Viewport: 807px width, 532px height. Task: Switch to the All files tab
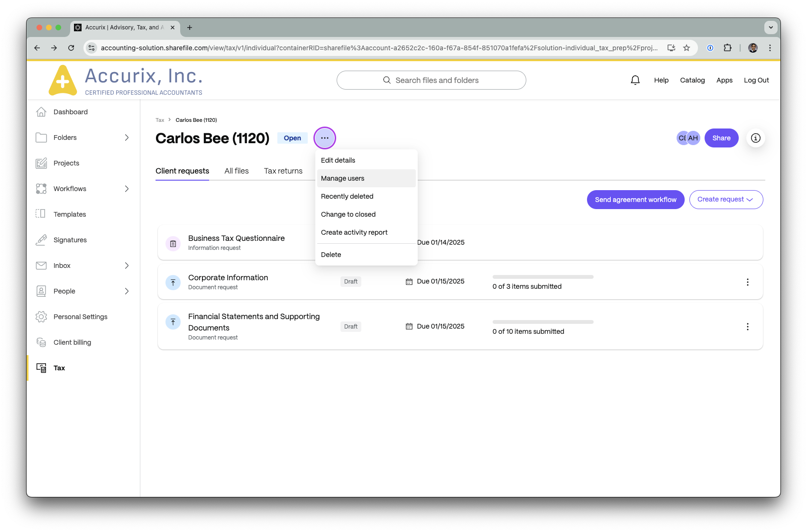[237, 171]
